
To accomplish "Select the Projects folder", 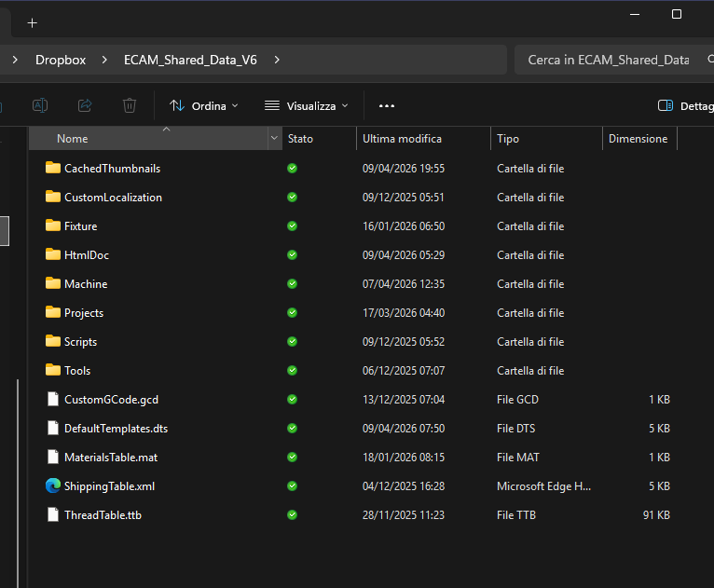I will (x=84, y=312).
